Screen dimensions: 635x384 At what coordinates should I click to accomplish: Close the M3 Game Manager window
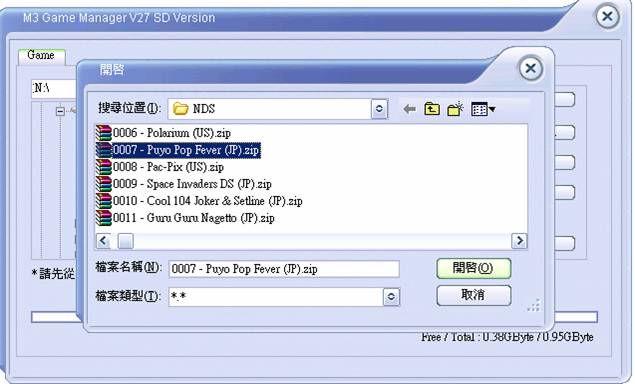(x=607, y=17)
